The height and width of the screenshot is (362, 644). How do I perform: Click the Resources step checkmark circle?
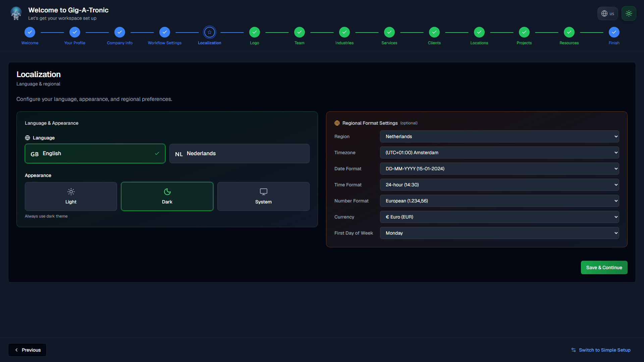(x=569, y=32)
